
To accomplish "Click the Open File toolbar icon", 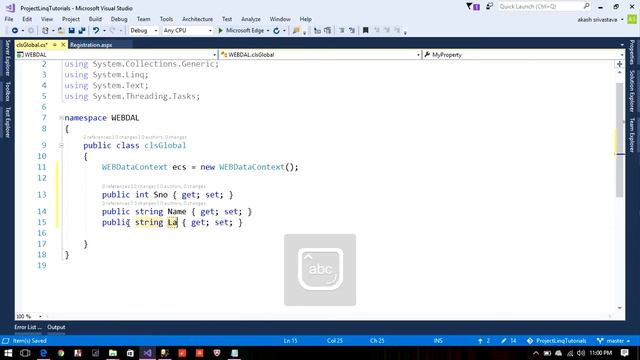I will pos(61,31).
